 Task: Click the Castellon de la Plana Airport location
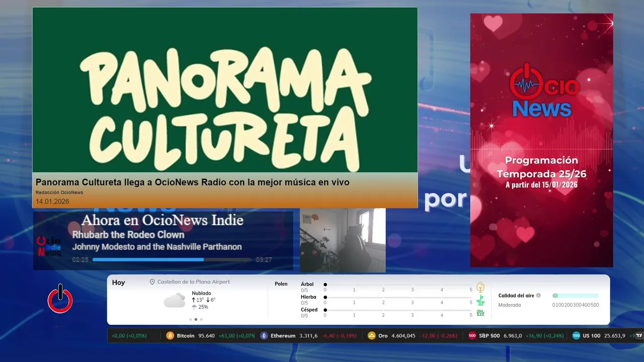194,282
